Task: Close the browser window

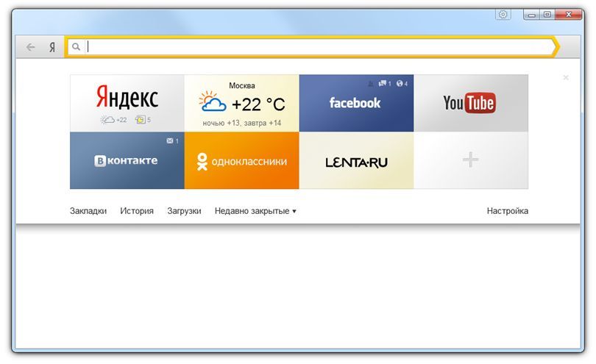Action: pyautogui.click(x=568, y=15)
